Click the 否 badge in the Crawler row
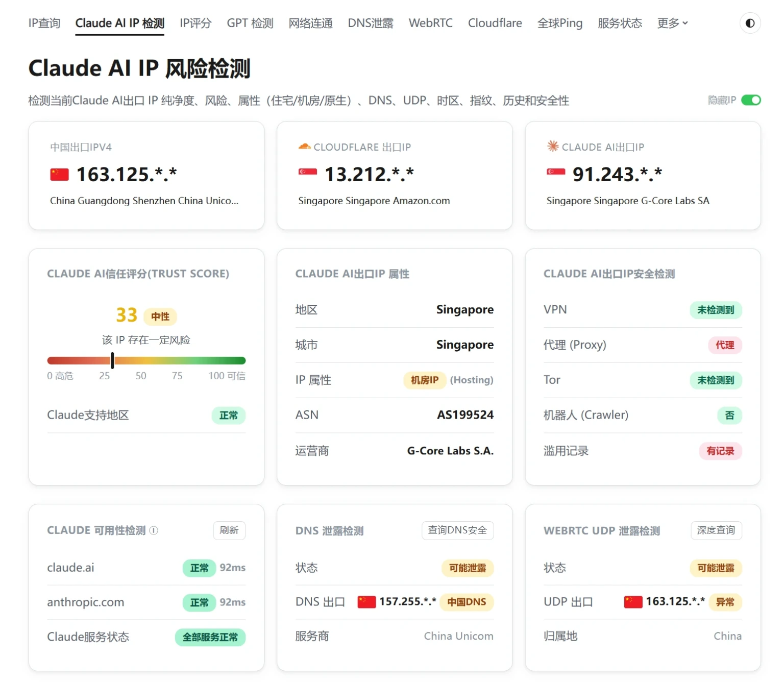784x682 pixels. click(x=729, y=416)
